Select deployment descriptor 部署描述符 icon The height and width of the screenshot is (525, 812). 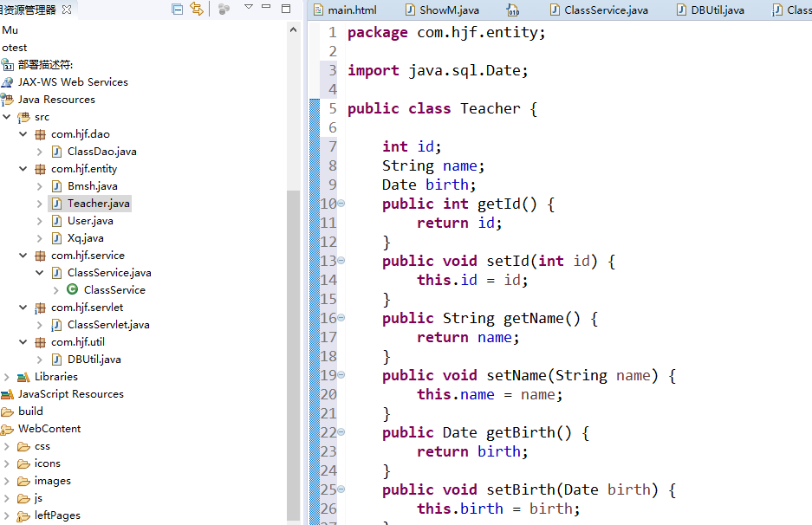(7, 65)
